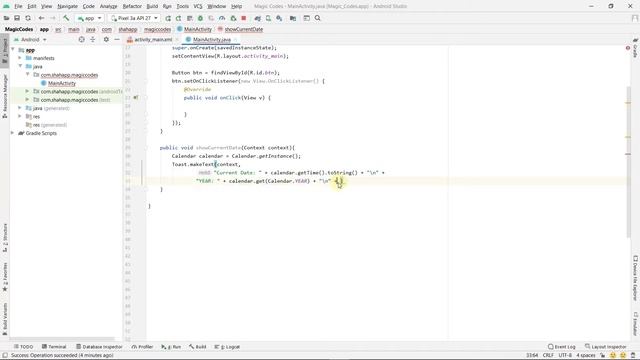Open the Terminal tool window

click(x=54, y=347)
